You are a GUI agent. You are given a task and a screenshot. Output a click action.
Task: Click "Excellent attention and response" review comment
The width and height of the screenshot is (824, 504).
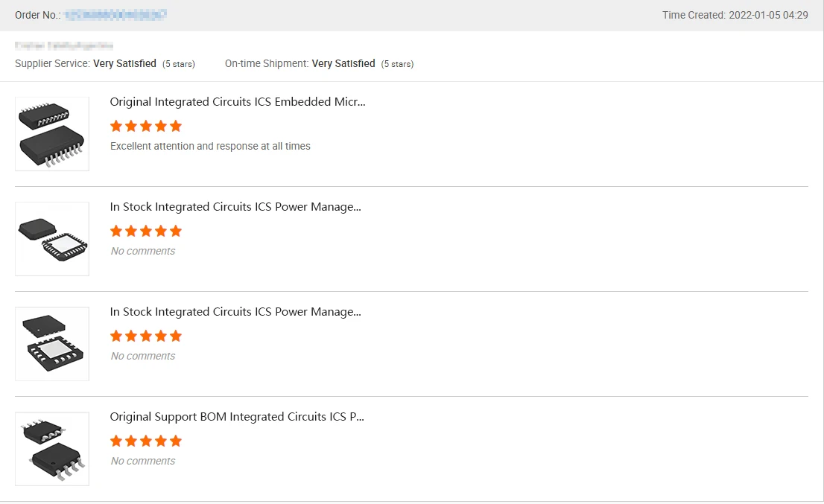(x=210, y=147)
